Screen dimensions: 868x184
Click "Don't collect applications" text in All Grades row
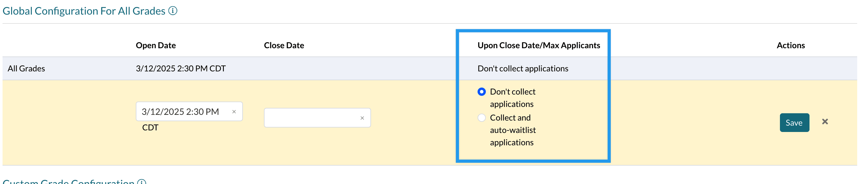[523, 69]
